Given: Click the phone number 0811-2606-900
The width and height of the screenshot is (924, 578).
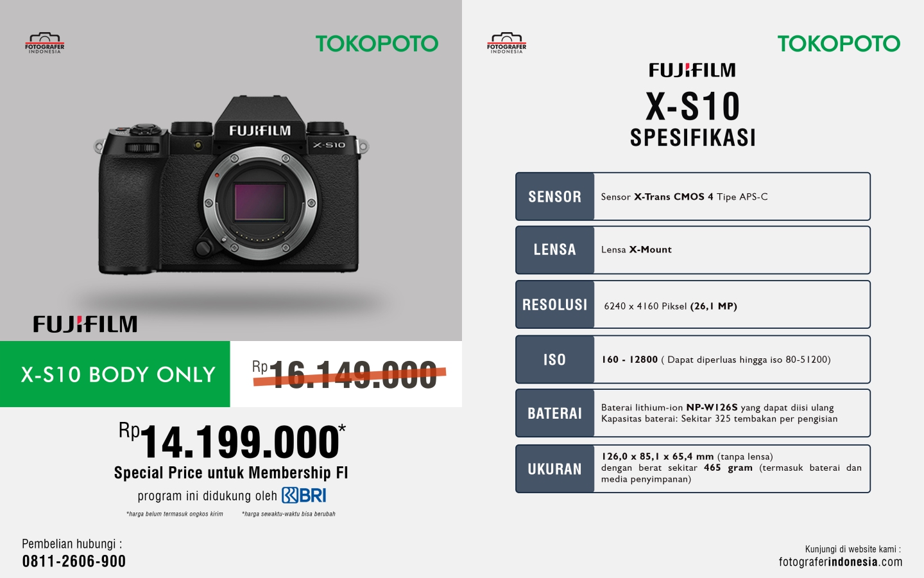Looking at the screenshot, I should (74, 561).
